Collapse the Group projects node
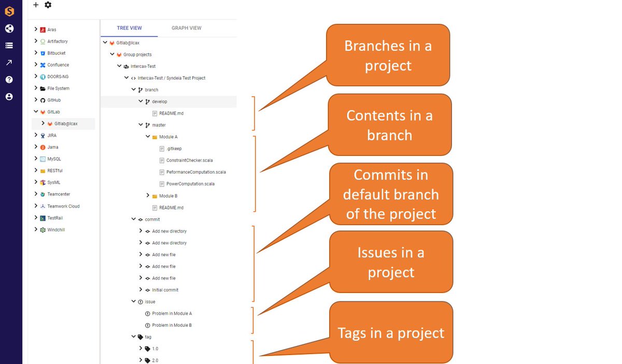Image resolution: width=622 pixels, height=364 pixels. (x=112, y=54)
